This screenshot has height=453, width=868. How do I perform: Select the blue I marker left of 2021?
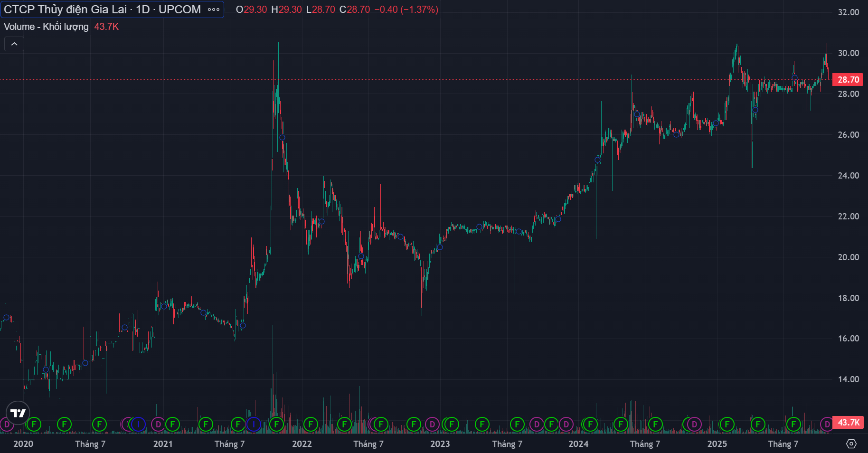click(x=138, y=424)
